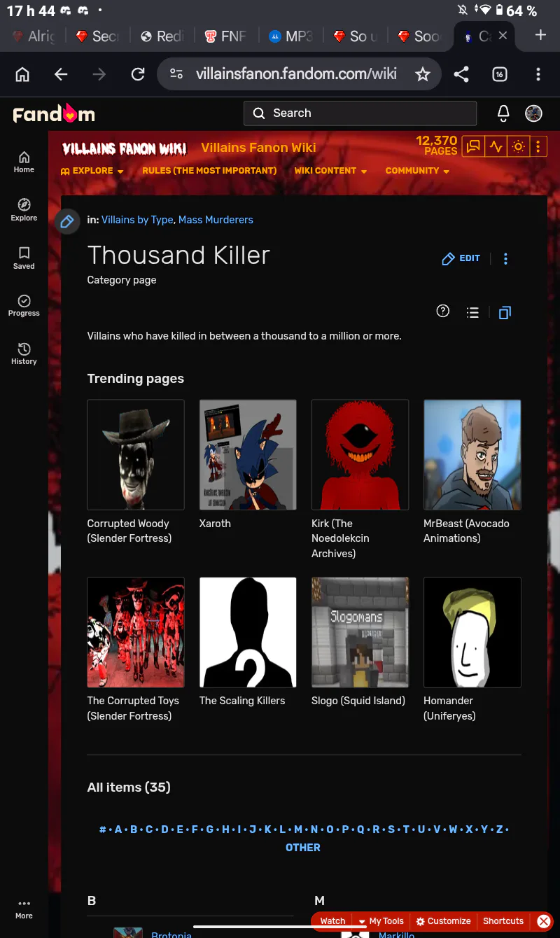Viewport: 560px width, 938px height.
Task: Open Slogo (Squid Island) thumbnail
Action: 360,632
